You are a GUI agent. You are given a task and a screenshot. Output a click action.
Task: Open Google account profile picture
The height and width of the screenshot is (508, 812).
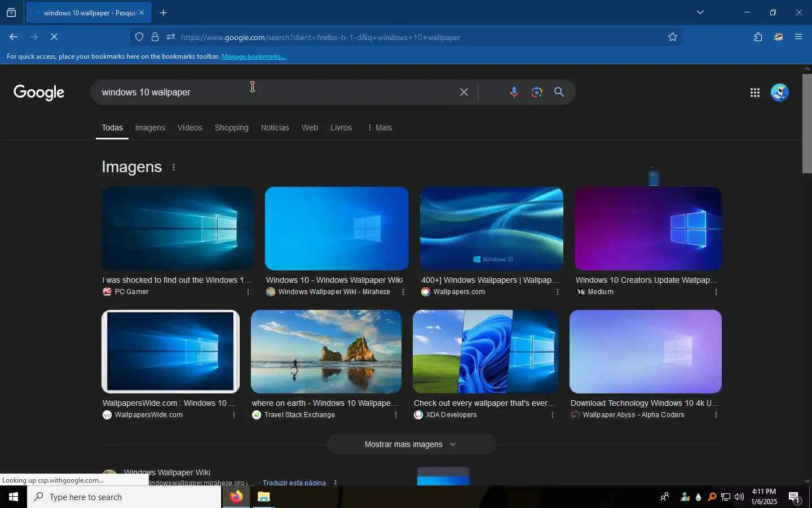[x=780, y=93]
